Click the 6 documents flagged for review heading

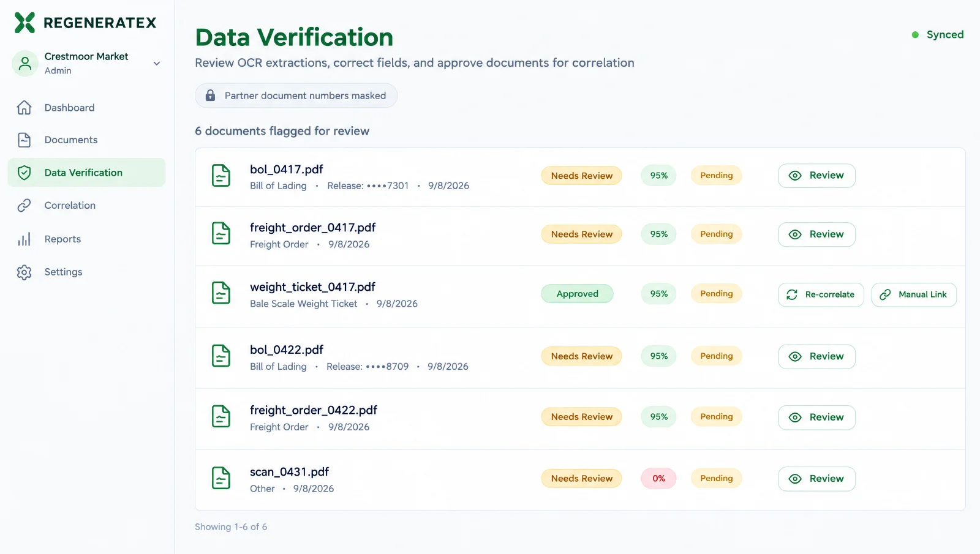282,131
